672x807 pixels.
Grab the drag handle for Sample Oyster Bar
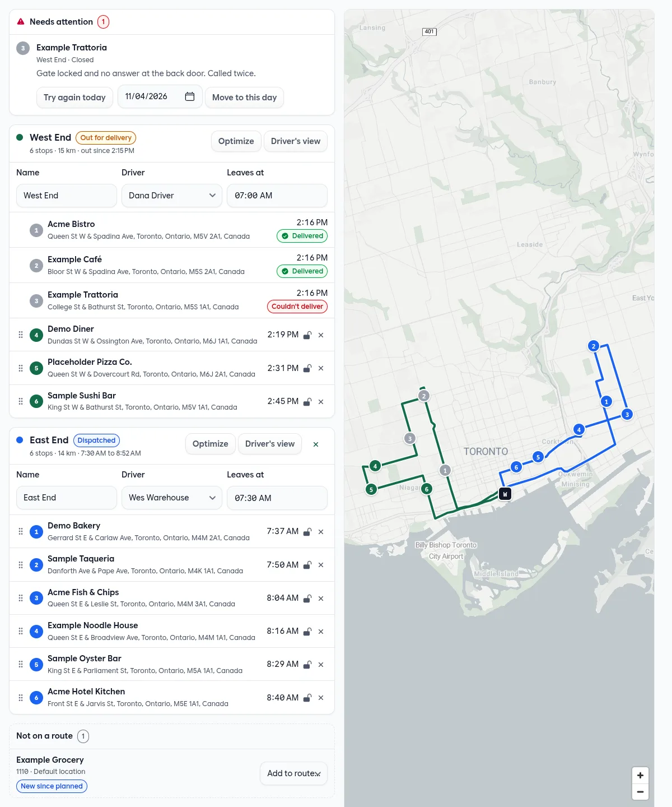tap(21, 664)
